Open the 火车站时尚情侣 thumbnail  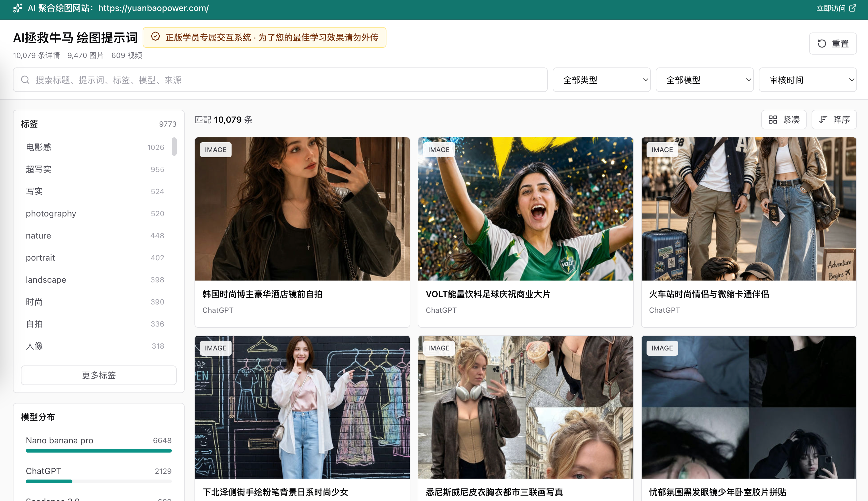tap(749, 209)
